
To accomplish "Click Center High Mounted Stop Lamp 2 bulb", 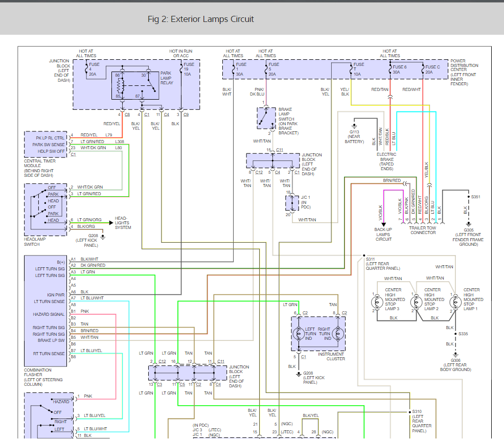I will [x=416, y=303].
